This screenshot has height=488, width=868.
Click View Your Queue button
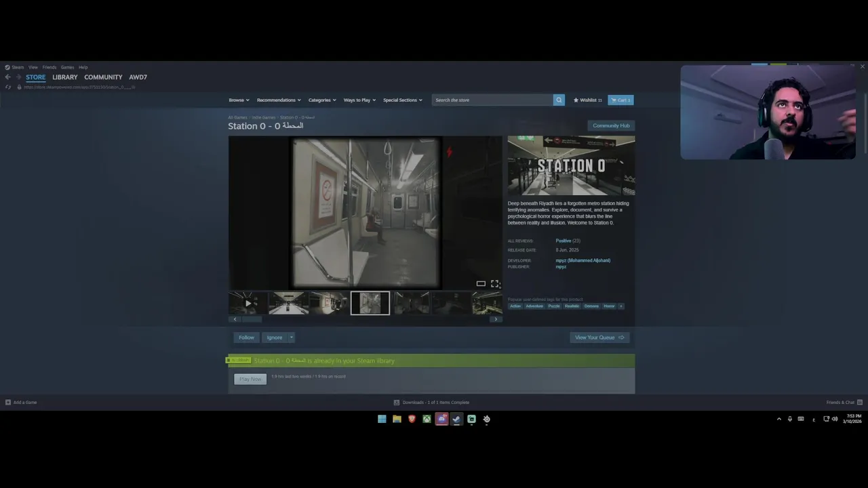599,338
